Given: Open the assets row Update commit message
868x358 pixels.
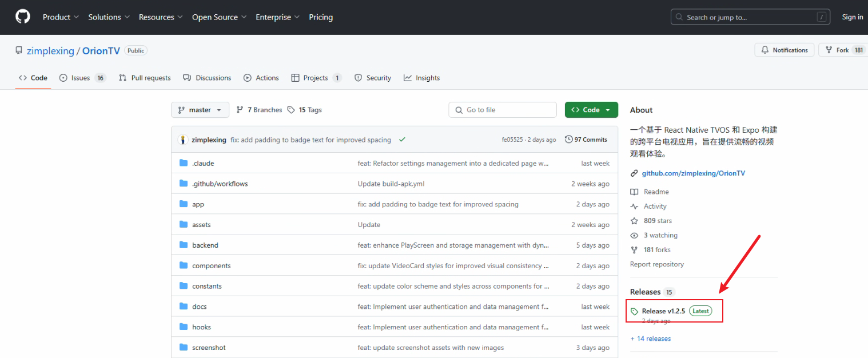Looking at the screenshot, I should 369,225.
